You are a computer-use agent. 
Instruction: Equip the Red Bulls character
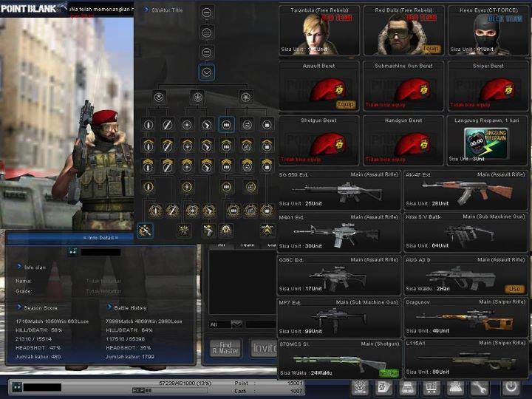pos(432,49)
